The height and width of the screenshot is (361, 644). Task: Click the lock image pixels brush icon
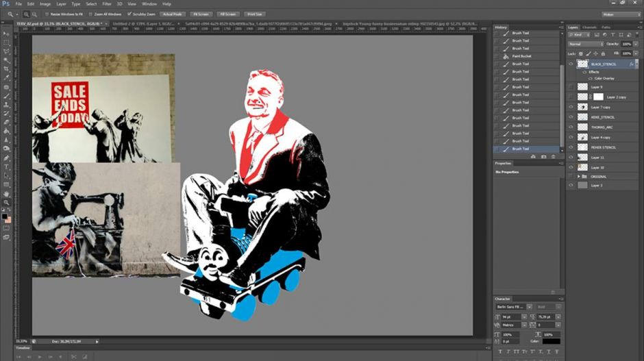pyautogui.click(x=588, y=54)
